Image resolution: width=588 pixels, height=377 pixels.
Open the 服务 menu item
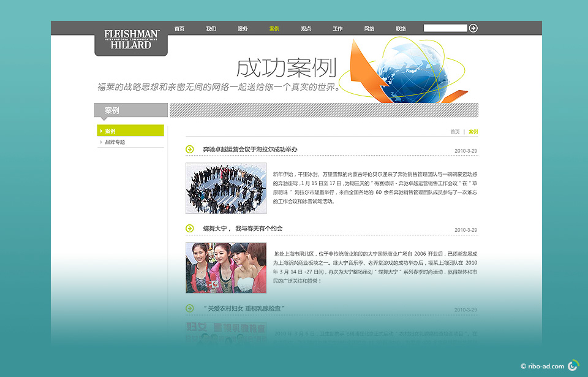243,29
